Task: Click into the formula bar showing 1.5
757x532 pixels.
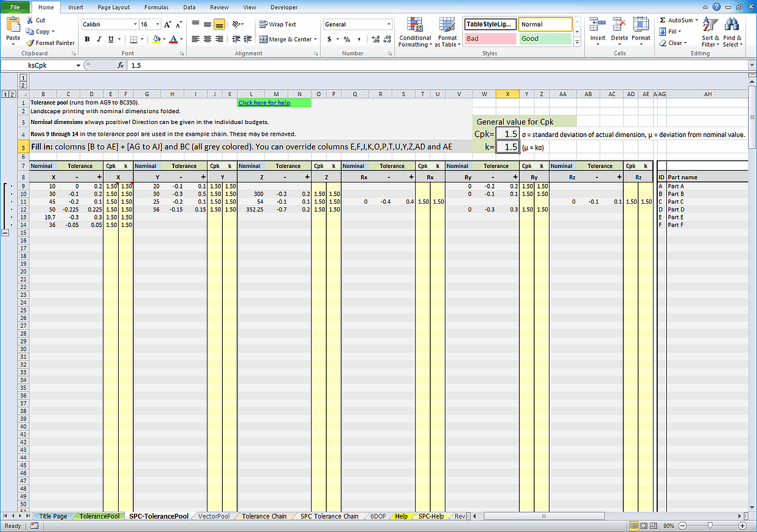Action: (x=438, y=65)
